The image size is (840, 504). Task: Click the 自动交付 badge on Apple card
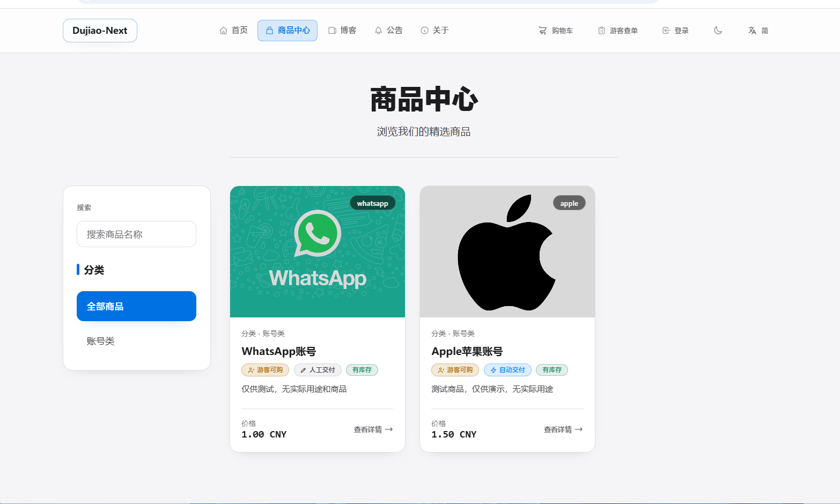(x=507, y=370)
